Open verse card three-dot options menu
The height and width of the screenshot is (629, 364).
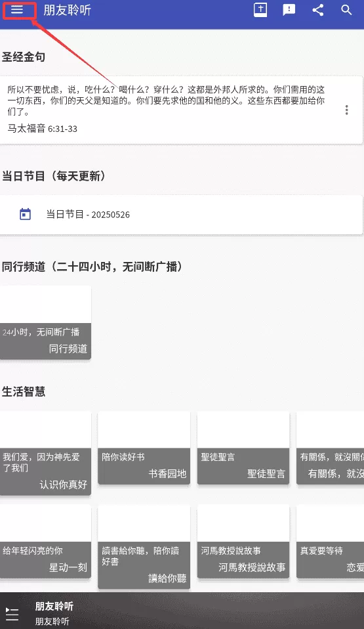[x=347, y=110]
